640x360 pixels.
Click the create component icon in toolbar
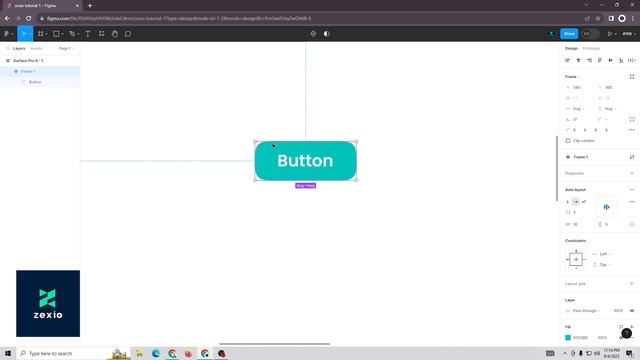click(x=313, y=34)
